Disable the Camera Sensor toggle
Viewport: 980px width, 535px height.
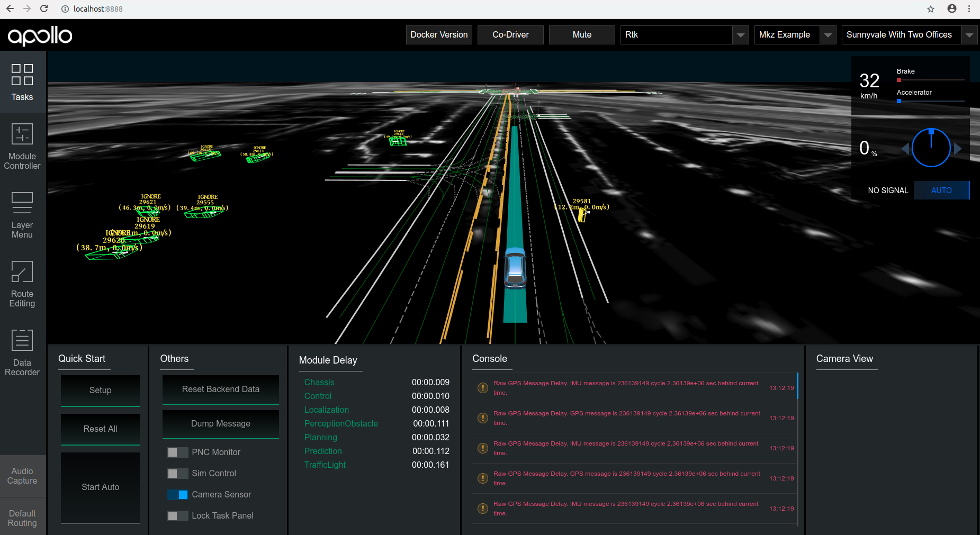click(178, 494)
